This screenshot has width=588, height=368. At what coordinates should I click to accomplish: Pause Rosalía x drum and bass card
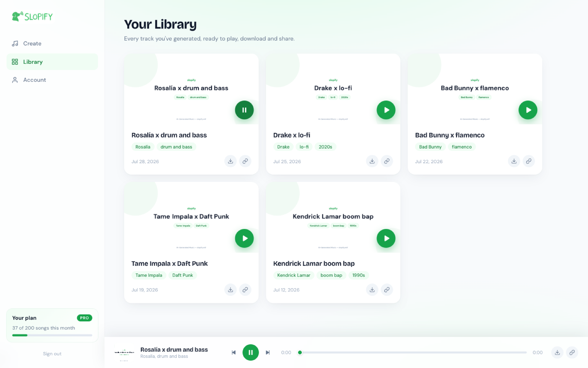tap(244, 110)
